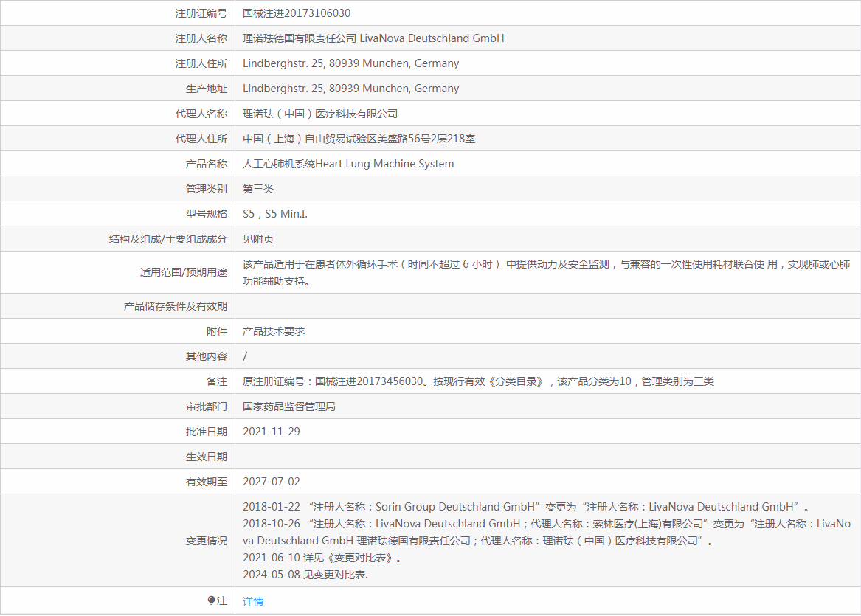Click the 注册人住所 label
This screenshot has width=861, height=616.
tap(201, 63)
